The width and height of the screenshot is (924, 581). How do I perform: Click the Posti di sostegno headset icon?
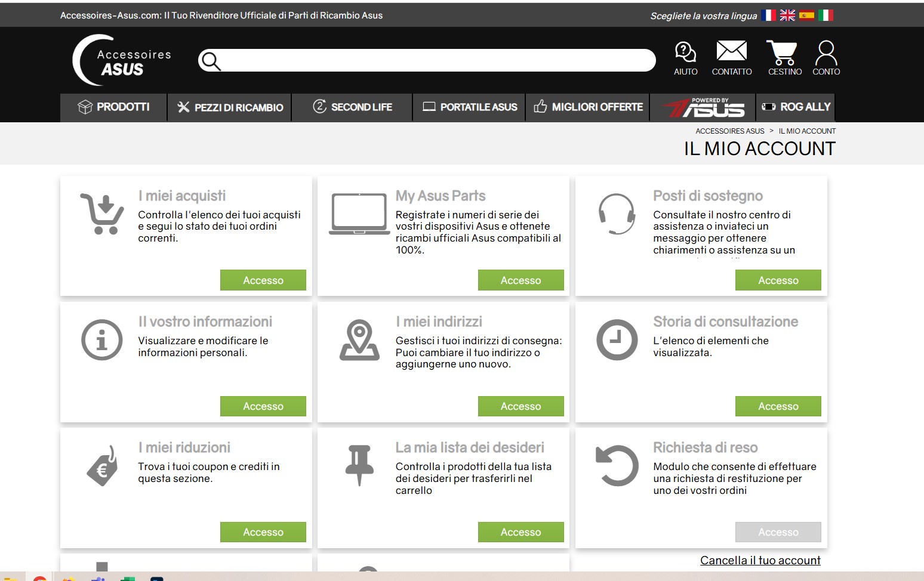click(x=617, y=214)
